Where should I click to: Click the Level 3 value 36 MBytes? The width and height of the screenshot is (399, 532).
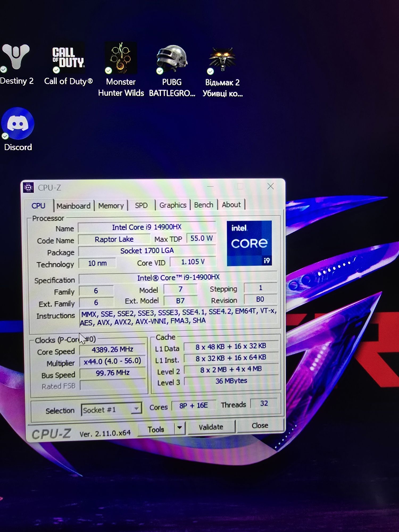231,381
